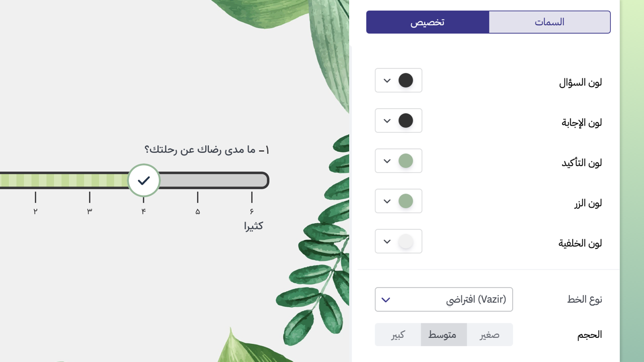Expand the لون الإجابة color dropdown chevron
This screenshot has width=644, height=362.
(387, 120)
